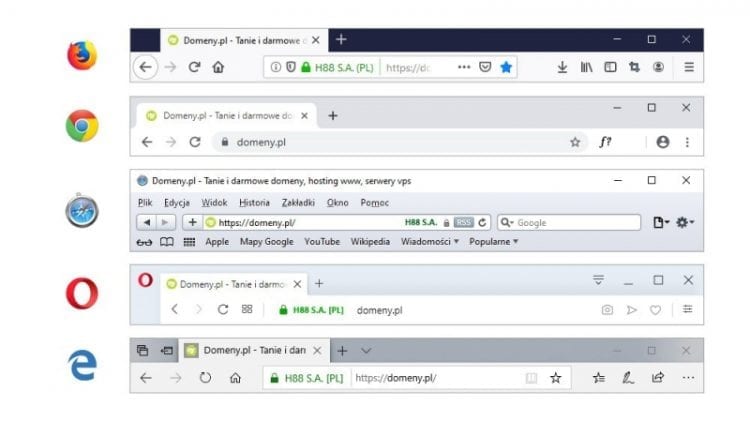Open Firefox hamburger menu

coord(689,67)
